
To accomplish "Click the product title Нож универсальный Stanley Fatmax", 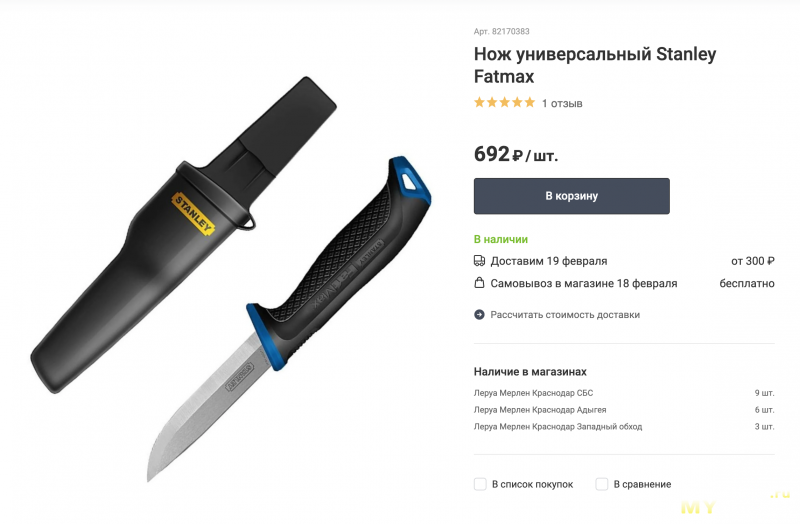I will coord(595,65).
